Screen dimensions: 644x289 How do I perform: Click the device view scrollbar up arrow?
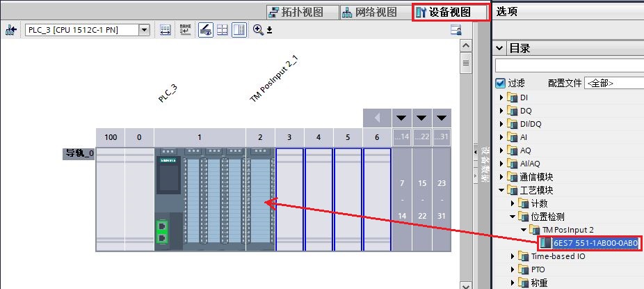coord(465,46)
